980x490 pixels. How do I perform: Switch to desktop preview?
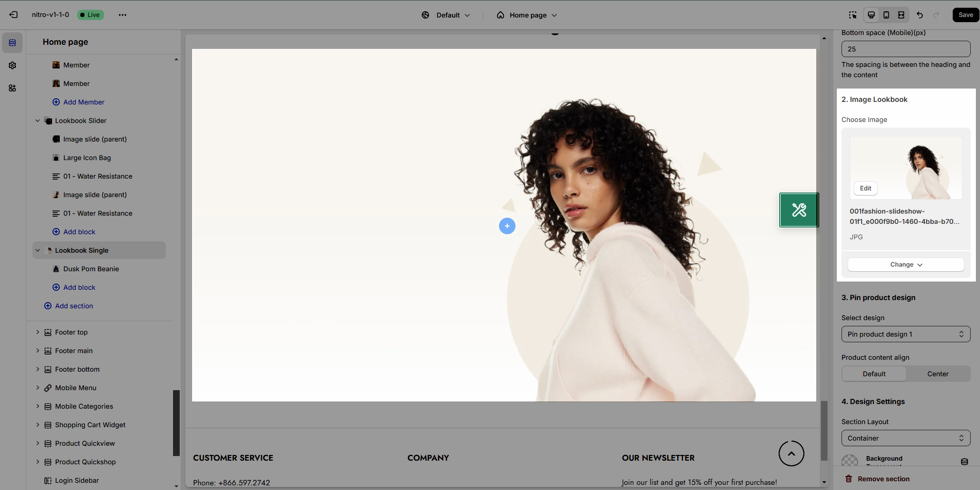tap(871, 15)
